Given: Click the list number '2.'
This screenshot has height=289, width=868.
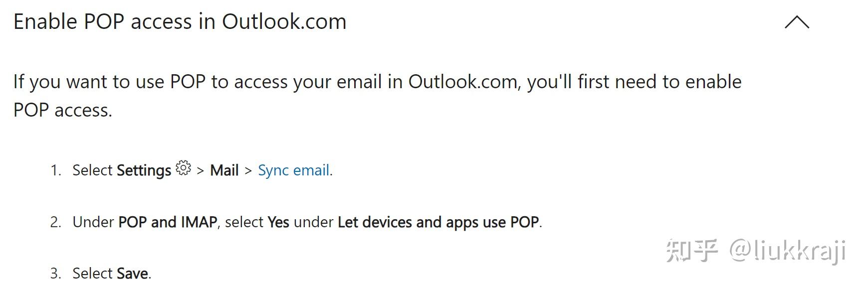Looking at the screenshot, I should click(55, 222).
